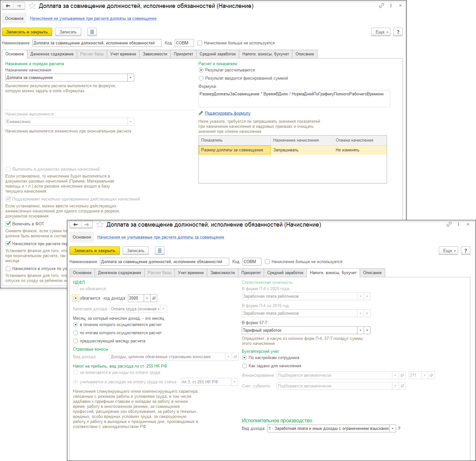Select Размер доплаты за совмещение table cell
This screenshot has width=476, height=461.
coord(235,150)
